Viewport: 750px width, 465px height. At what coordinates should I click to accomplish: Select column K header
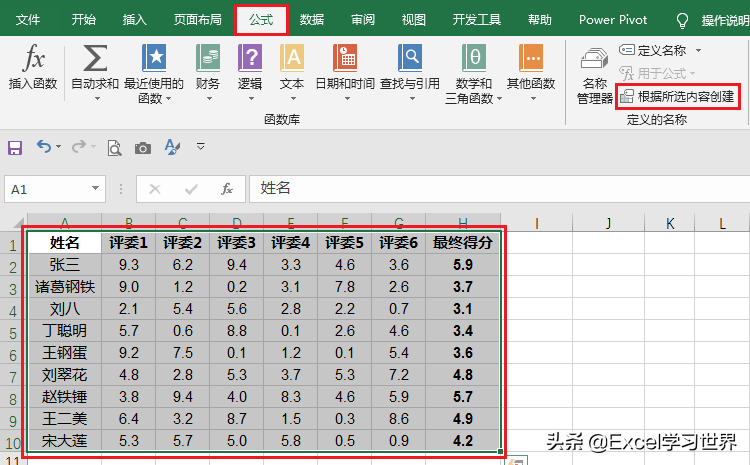coord(670,223)
